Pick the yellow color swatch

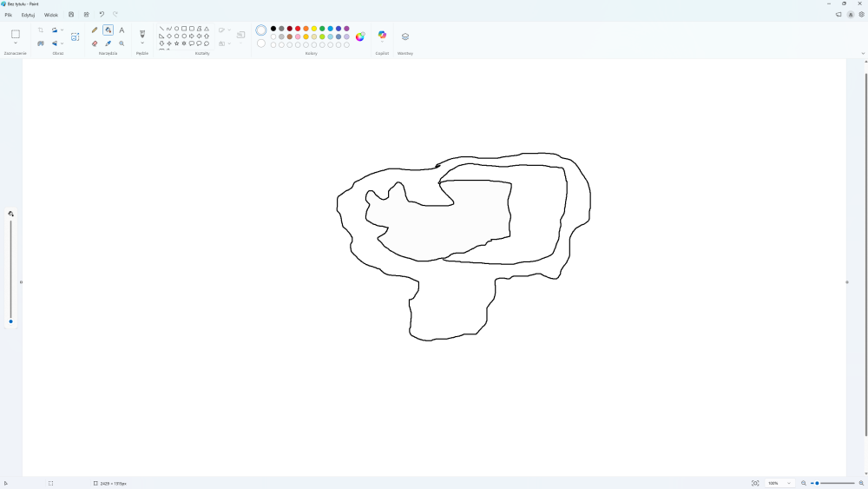pos(314,29)
